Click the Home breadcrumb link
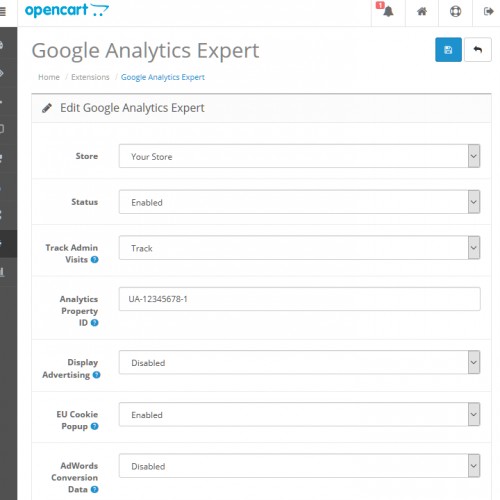 [x=49, y=77]
